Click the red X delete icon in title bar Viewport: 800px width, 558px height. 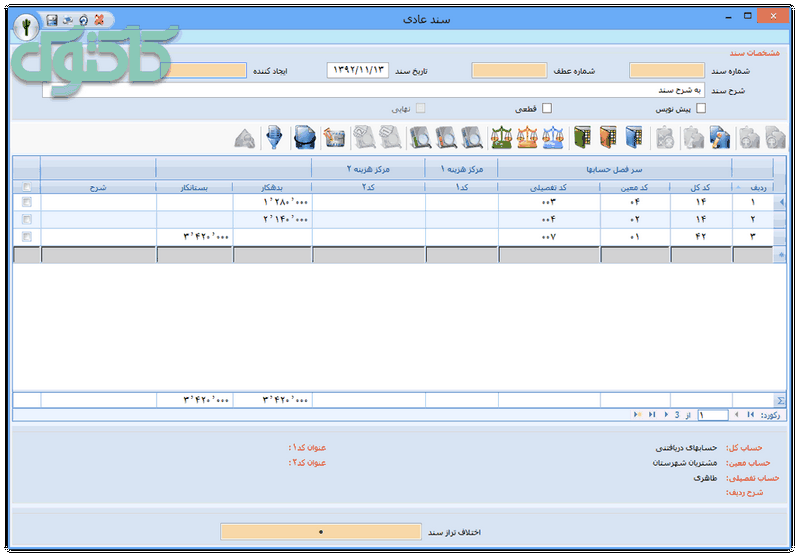coord(99,20)
